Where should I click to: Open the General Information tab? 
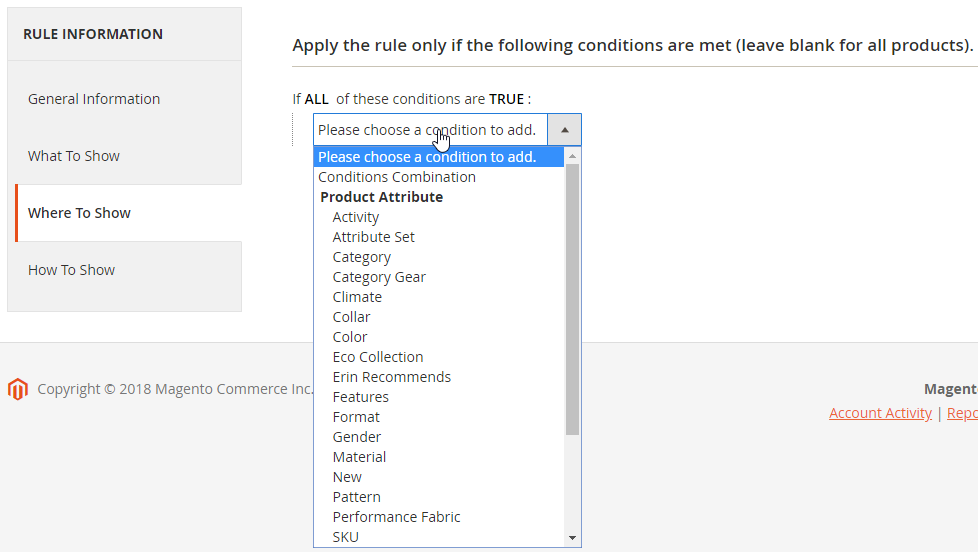(94, 99)
